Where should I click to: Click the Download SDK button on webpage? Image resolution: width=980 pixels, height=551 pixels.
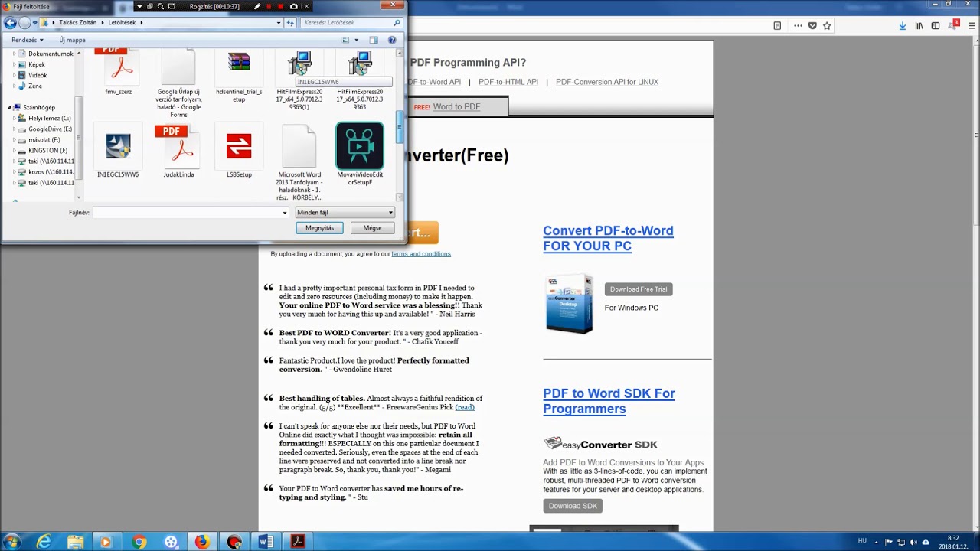click(x=573, y=505)
